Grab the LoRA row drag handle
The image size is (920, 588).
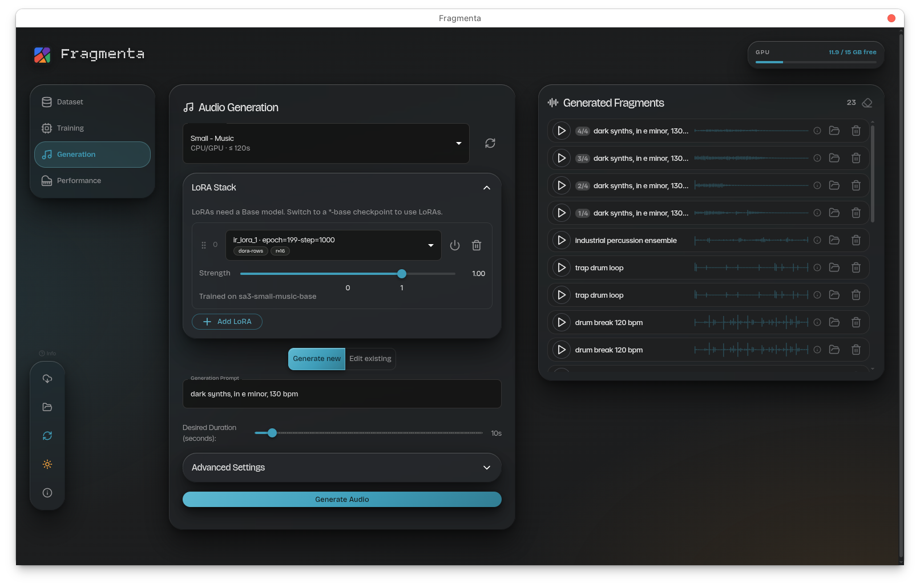coord(204,245)
